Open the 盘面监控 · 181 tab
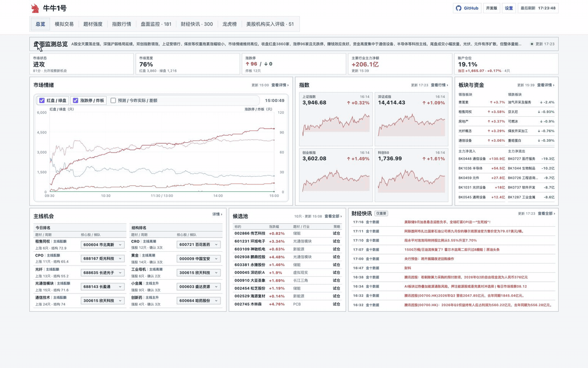 (x=156, y=24)
